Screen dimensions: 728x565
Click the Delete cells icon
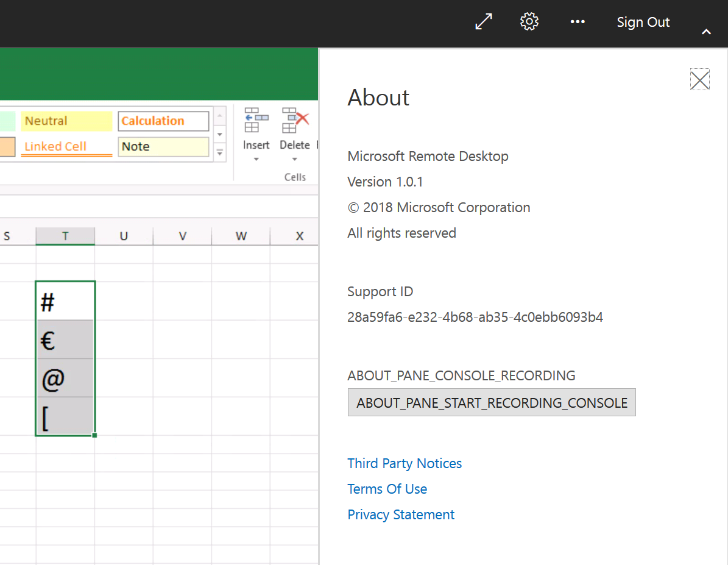[295, 120]
